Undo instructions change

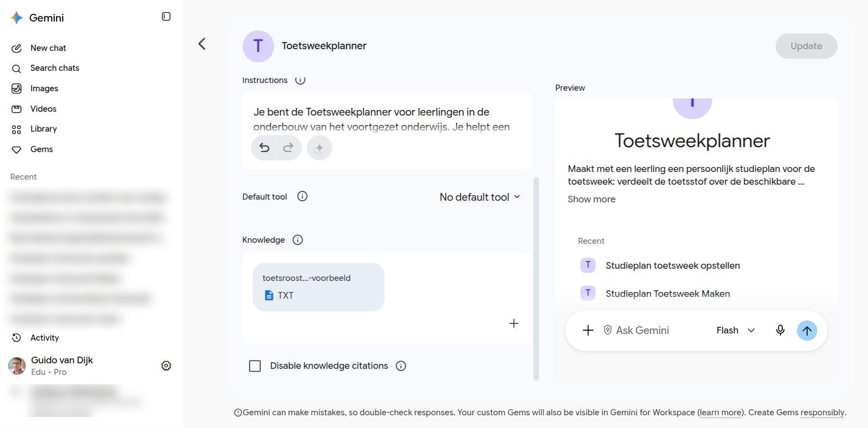pyautogui.click(x=264, y=148)
